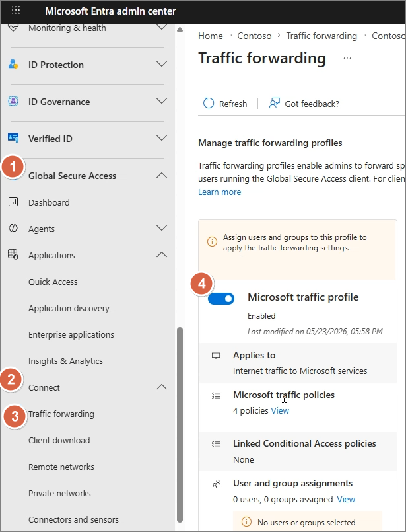Open Private networks menu item
Screen dimensions: 406x532
(59, 493)
